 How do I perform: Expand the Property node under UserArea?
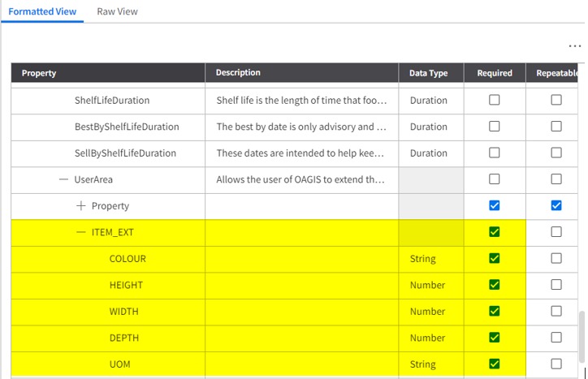(80, 206)
